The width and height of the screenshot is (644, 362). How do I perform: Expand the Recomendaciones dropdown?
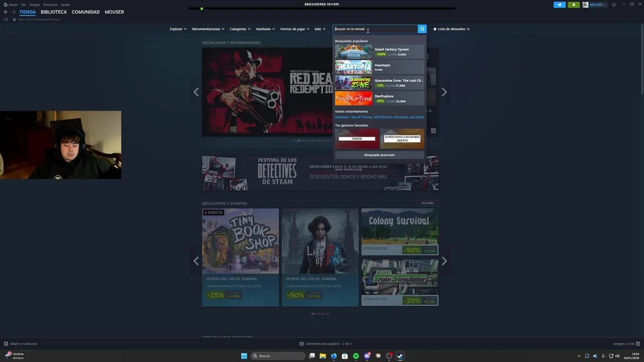208,29
